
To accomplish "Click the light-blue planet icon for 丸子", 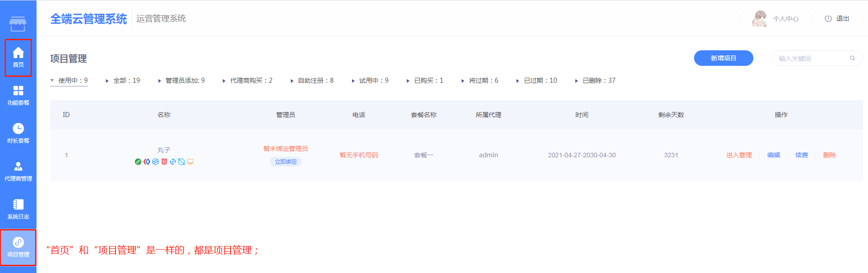I will 181,161.
